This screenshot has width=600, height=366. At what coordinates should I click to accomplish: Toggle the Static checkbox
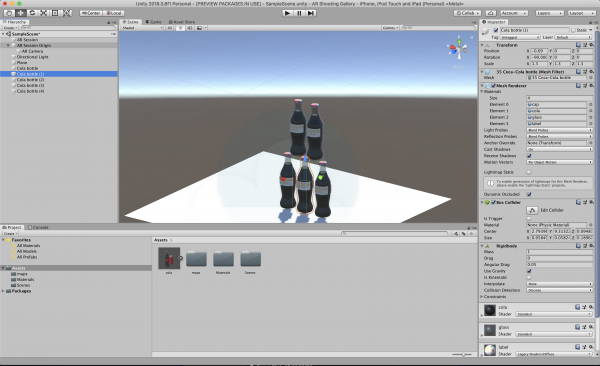click(x=573, y=30)
